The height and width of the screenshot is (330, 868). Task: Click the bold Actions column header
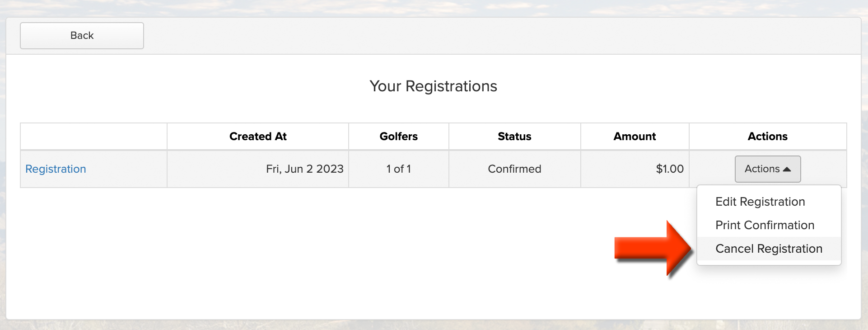point(767,137)
